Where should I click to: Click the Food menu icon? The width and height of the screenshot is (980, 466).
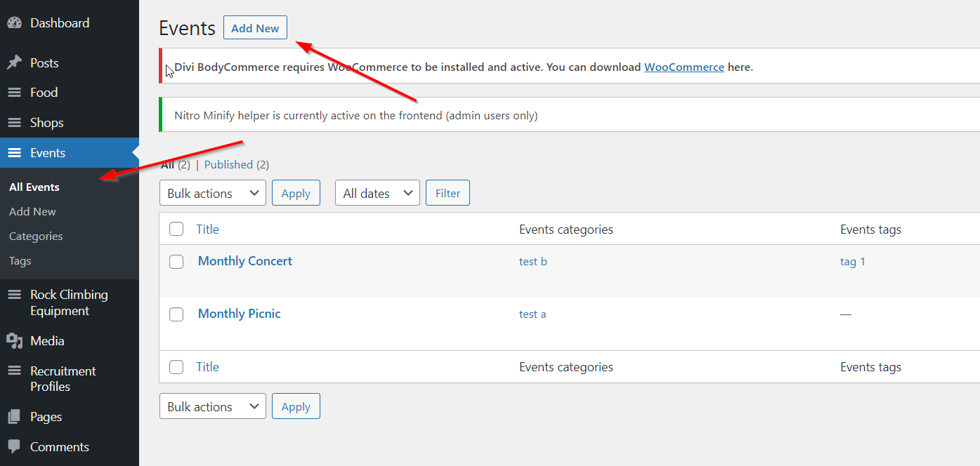pos(14,93)
